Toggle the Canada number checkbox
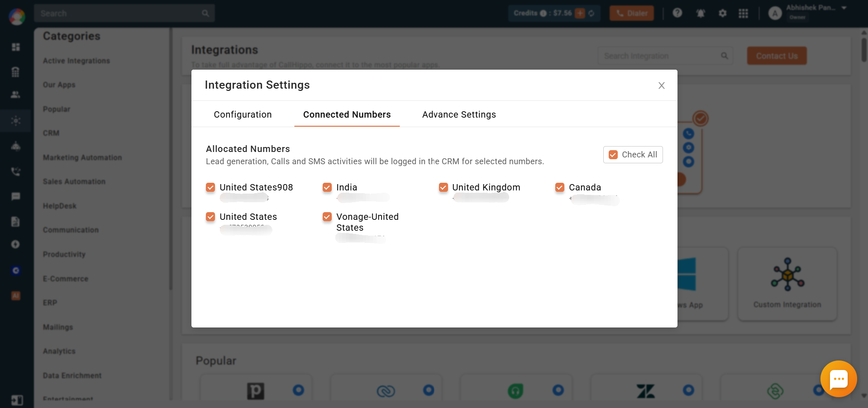The height and width of the screenshot is (408, 868). [x=560, y=187]
